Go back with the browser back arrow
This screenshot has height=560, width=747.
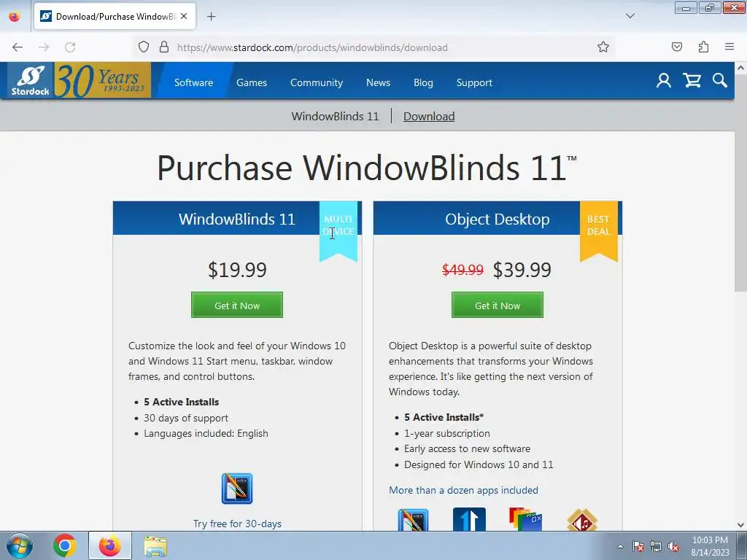pos(18,47)
